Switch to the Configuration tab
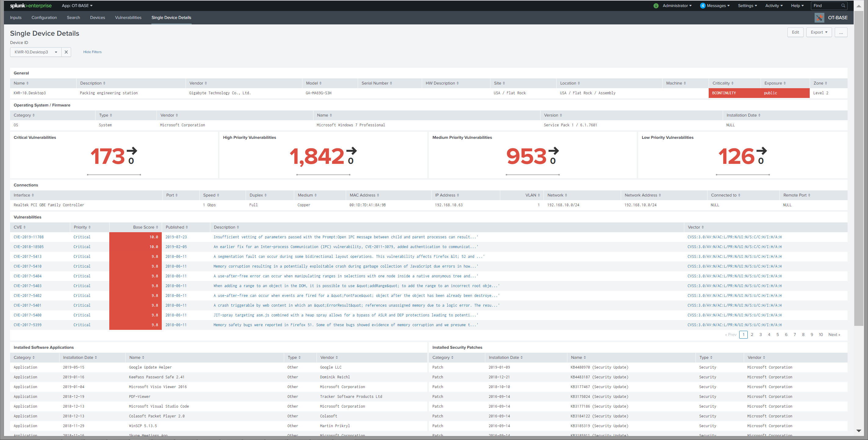This screenshot has width=868, height=440. (x=44, y=17)
